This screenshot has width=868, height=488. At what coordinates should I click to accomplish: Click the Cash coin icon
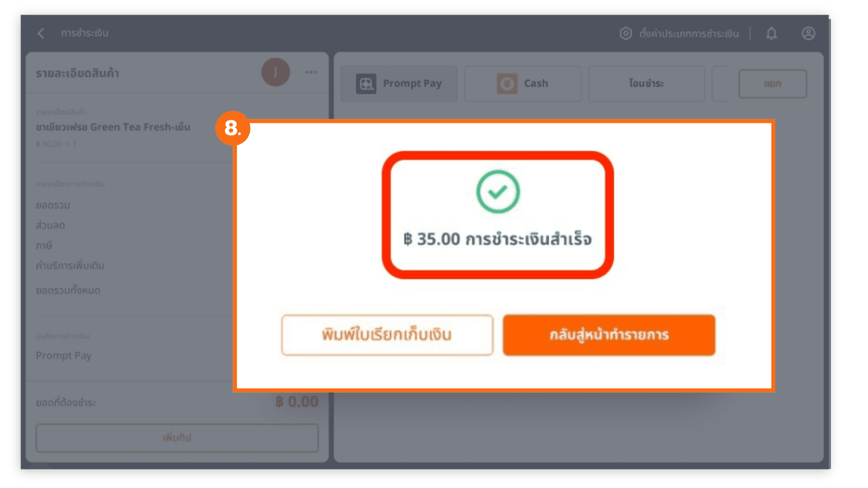pos(507,84)
